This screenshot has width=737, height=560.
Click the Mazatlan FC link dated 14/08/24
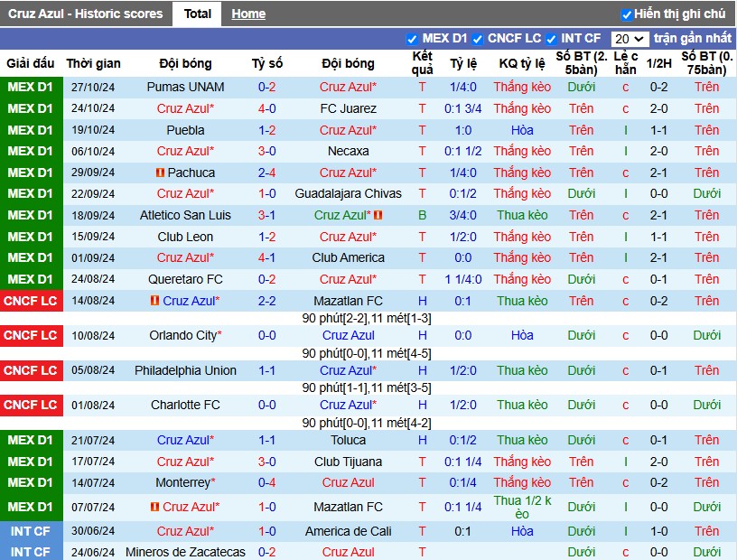pos(349,301)
